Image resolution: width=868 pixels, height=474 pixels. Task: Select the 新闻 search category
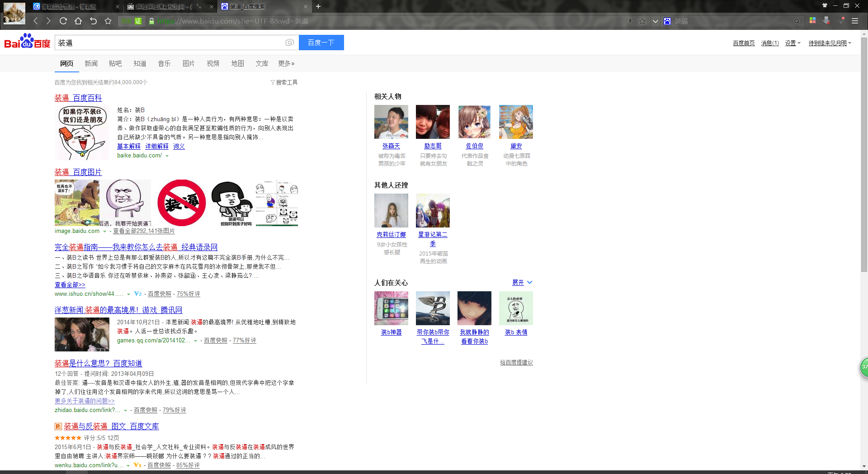tap(91, 63)
